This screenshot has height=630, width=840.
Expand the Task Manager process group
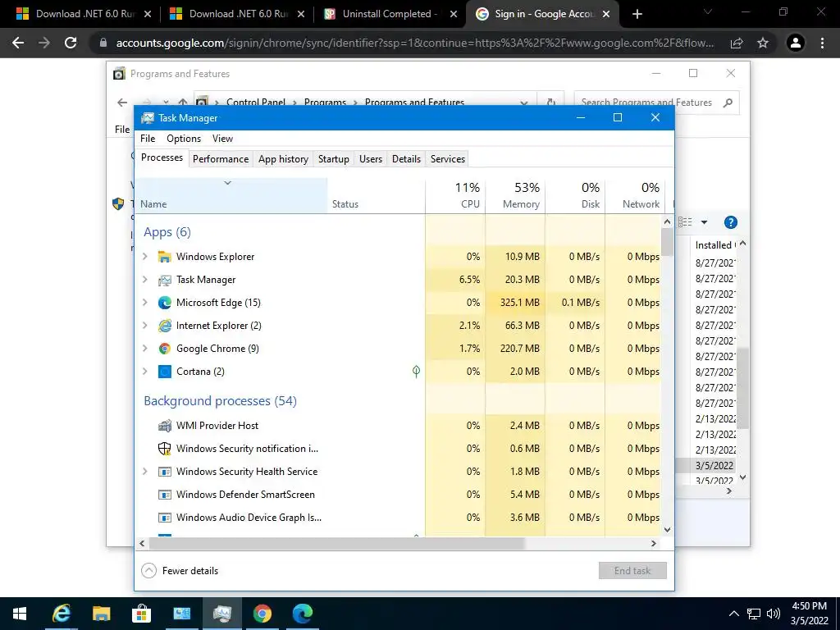pos(144,280)
